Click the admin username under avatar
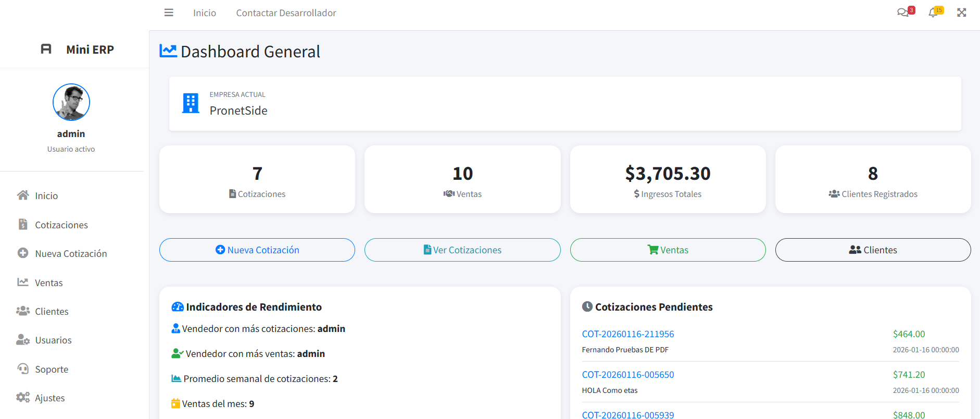 [71, 134]
